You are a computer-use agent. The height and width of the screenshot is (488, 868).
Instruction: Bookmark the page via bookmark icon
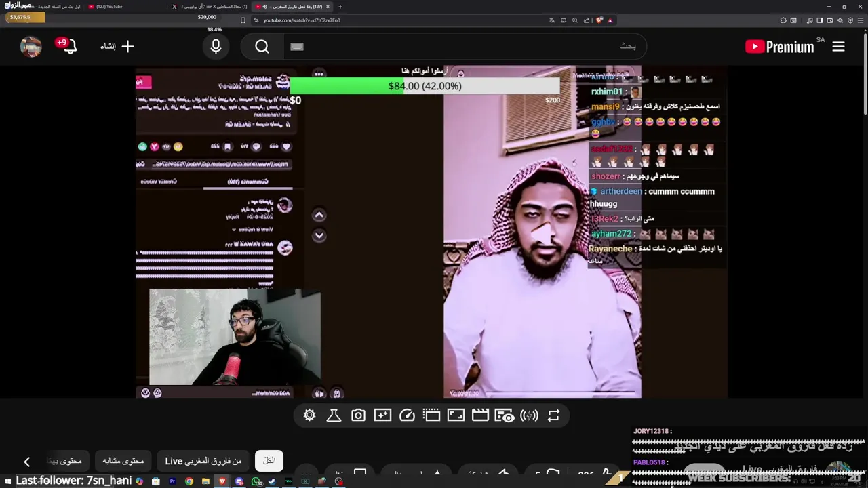tap(243, 20)
